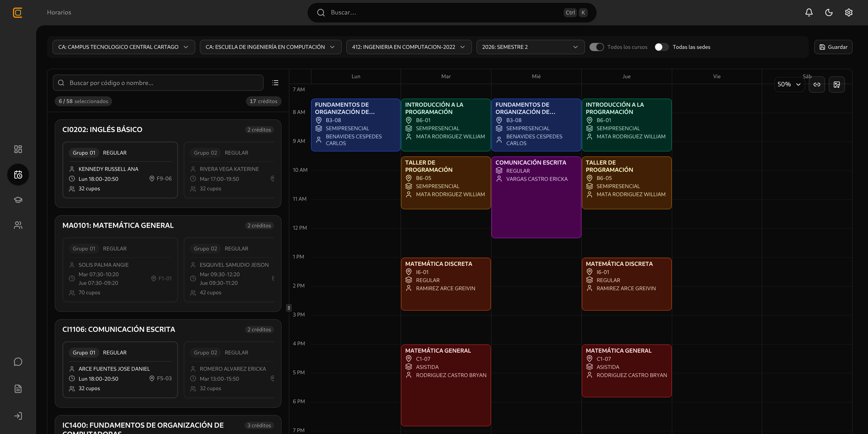The height and width of the screenshot is (434, 868).
Task: Open Wednesday FUNDAMENTOS DE ORGANIZACIÓN block
Action: [536, 125]
